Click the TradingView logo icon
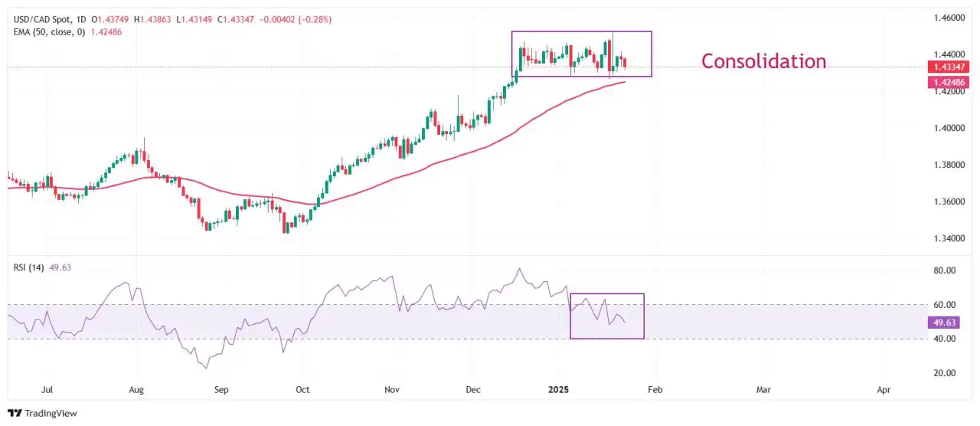 [x=15, y=413]
